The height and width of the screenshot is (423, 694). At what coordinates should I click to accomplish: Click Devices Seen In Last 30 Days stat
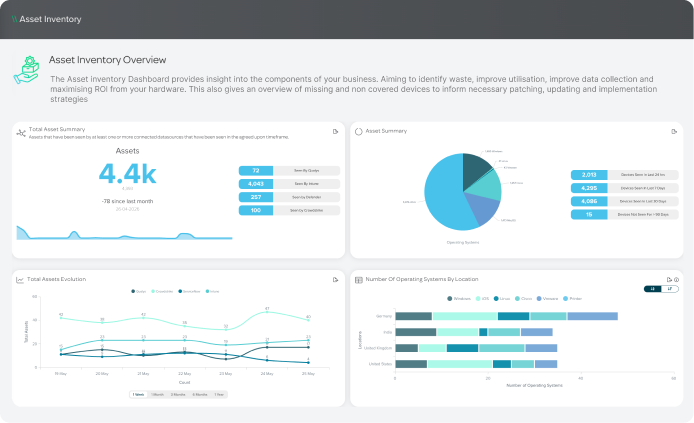point(625,201)
